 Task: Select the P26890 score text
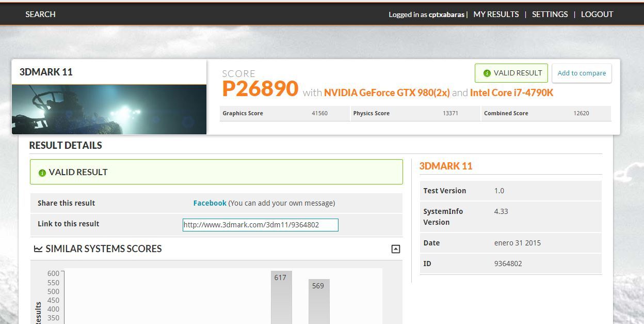pyautogui.click(x=260, y=89)
